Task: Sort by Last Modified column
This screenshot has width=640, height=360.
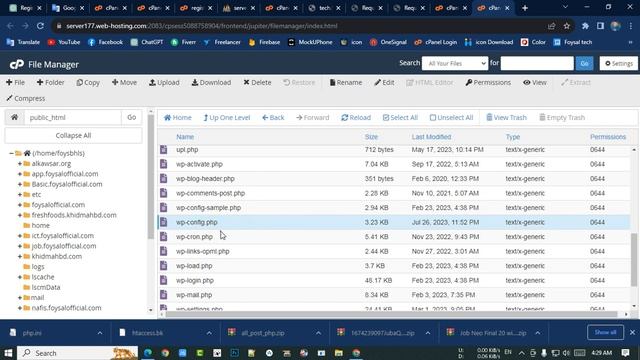Action: click(x=431, y=137)
